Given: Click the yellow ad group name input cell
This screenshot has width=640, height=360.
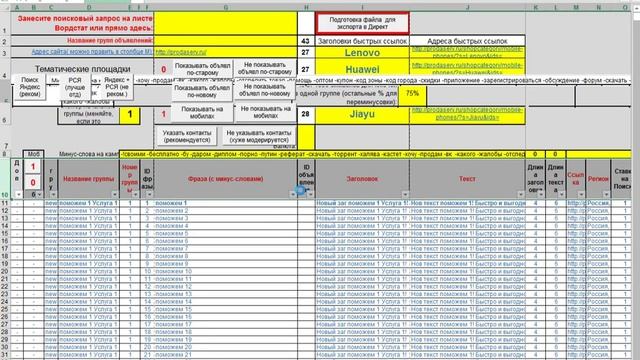Looking at the screenshot, I should pyautogui.click(x=225, y=41).
